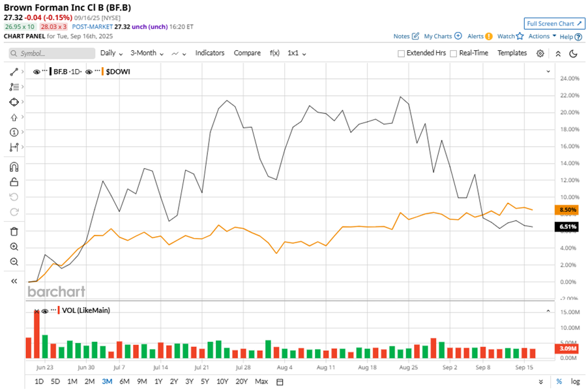Open the Daily frequency dropdown
Screen dimensions: 588x392
tap(111, 53)
